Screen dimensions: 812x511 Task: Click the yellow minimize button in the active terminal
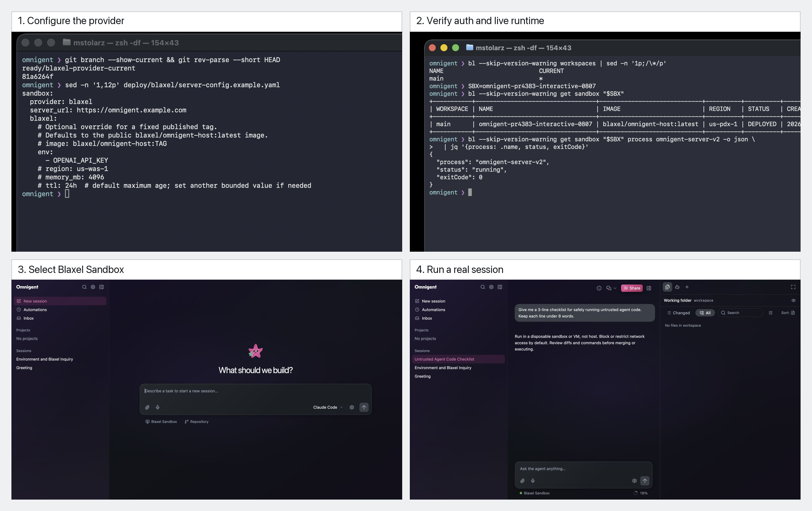coord(444,48)
